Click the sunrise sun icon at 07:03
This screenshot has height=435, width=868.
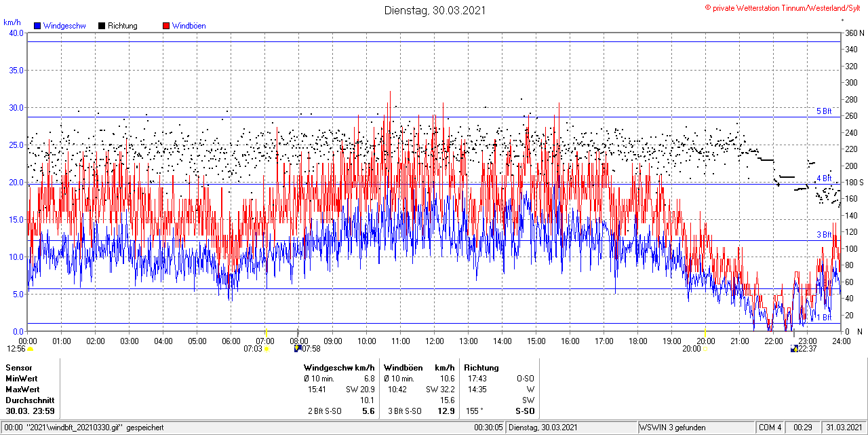click(x=266, y=349)
